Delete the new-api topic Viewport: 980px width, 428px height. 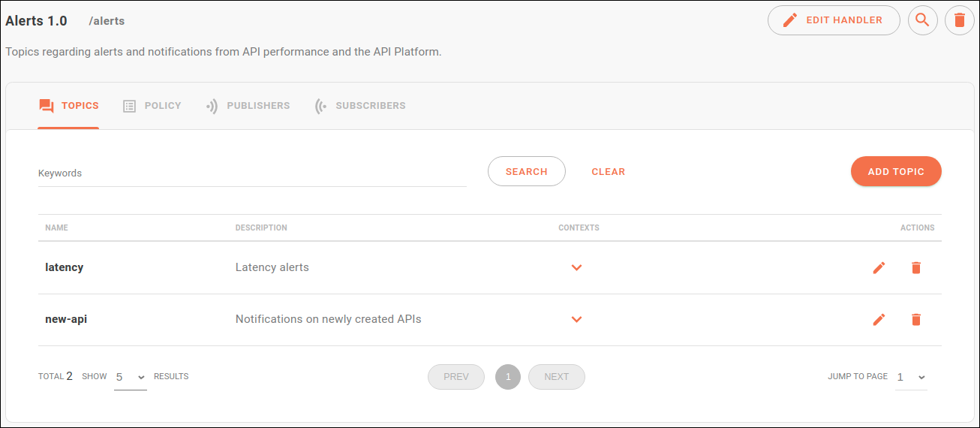[x=915, y=319]
